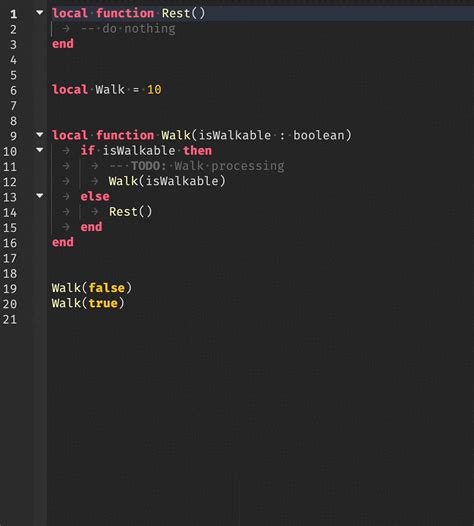Collapse the if block fold arrow on line 10

40,150
